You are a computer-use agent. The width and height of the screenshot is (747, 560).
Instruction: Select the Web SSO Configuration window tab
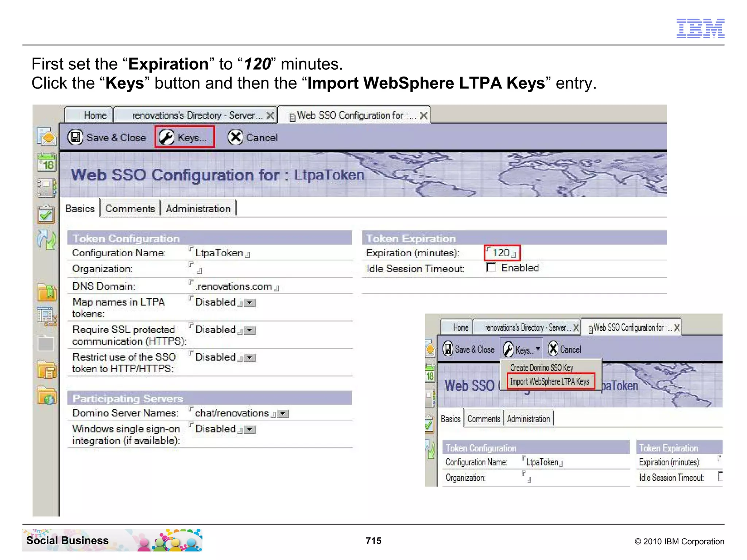[354, 115]
